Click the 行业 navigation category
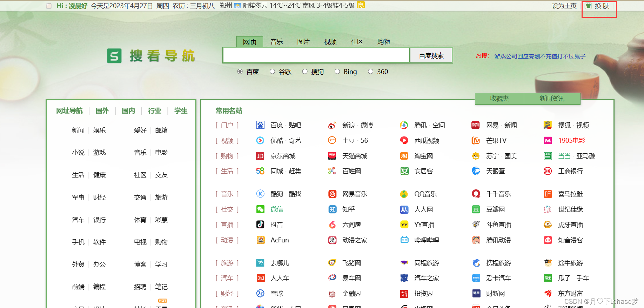 coord(155,111)
